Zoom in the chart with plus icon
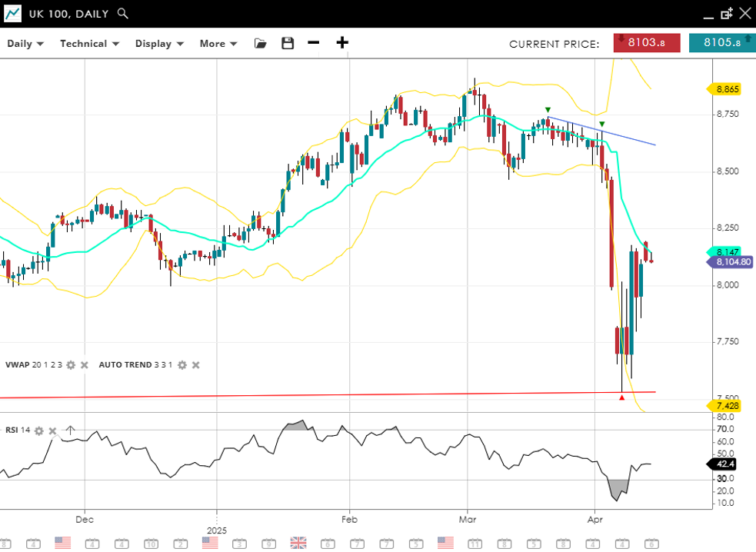This screenshot has height=552, width=756. coord(342,43)
